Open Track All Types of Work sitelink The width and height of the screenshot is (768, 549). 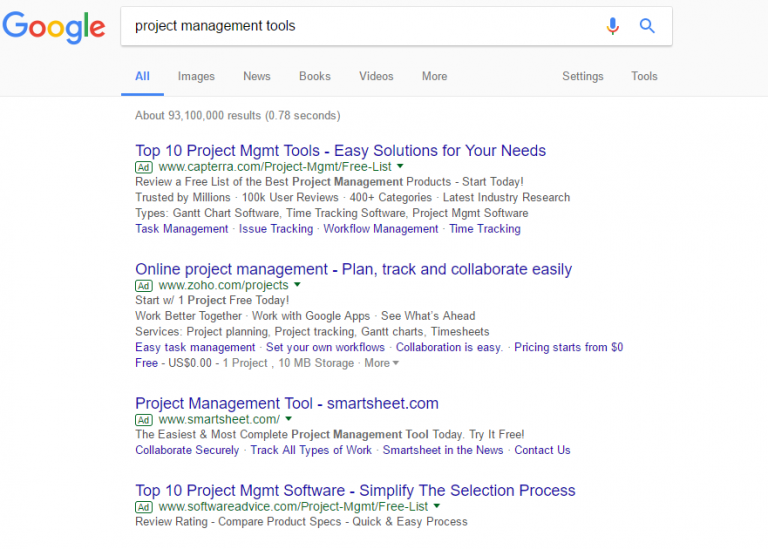(x=311, y=450)
